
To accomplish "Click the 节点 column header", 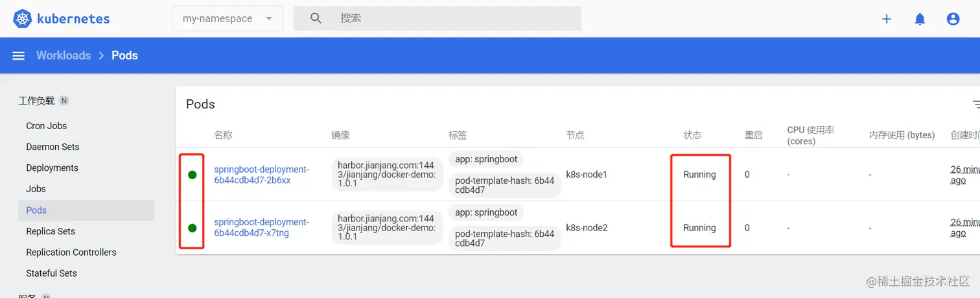I will [x=575, y=135].
